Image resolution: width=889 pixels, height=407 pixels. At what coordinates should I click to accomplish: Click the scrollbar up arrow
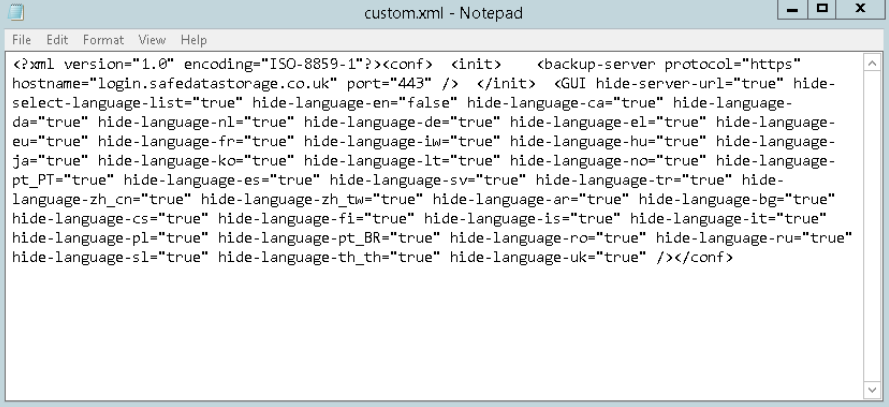click(872, 63)
